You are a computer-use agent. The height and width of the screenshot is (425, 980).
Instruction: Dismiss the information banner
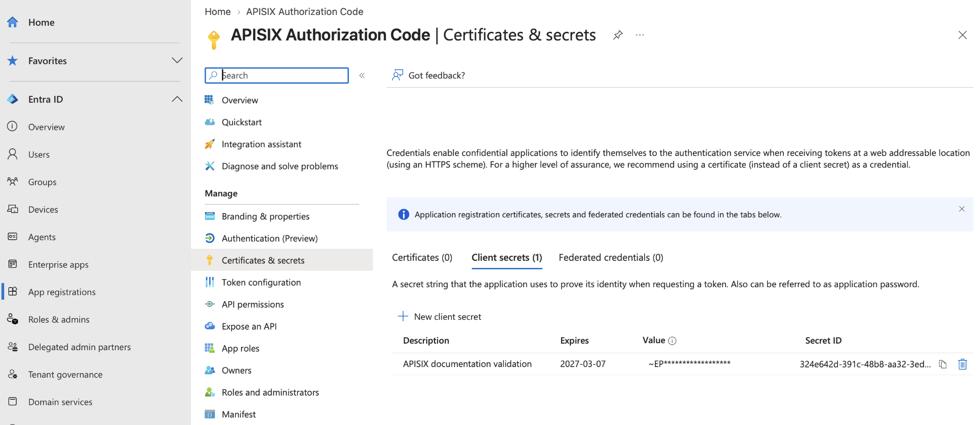(962, 209)
